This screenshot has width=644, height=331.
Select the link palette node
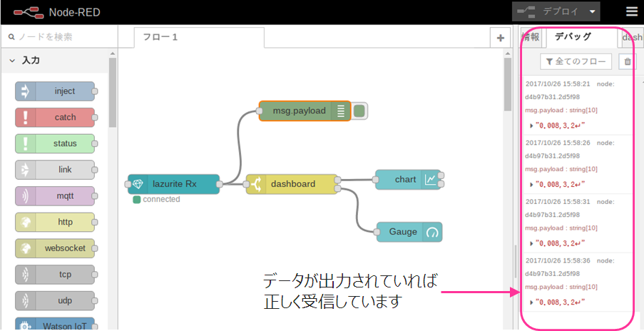point(55,170)
